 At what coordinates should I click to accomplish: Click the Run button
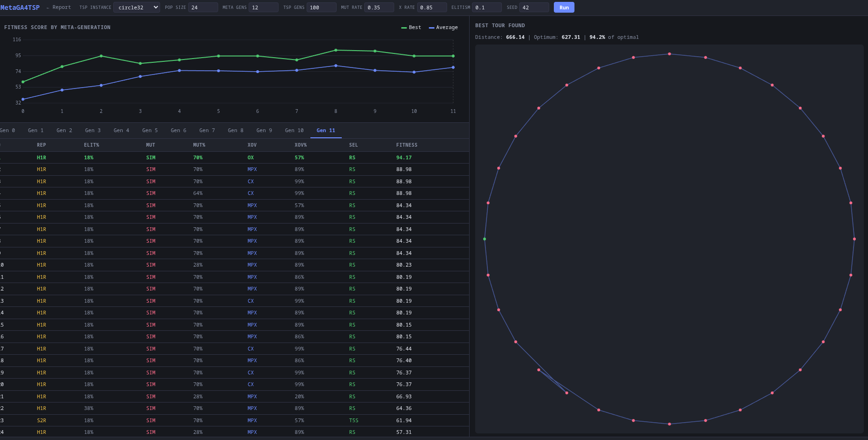pos(564,7)
